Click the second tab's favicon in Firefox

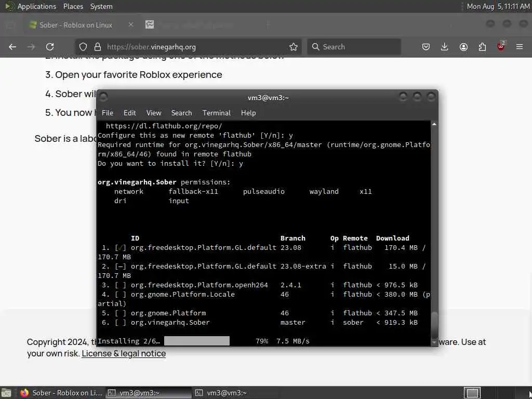pos(150,24)
